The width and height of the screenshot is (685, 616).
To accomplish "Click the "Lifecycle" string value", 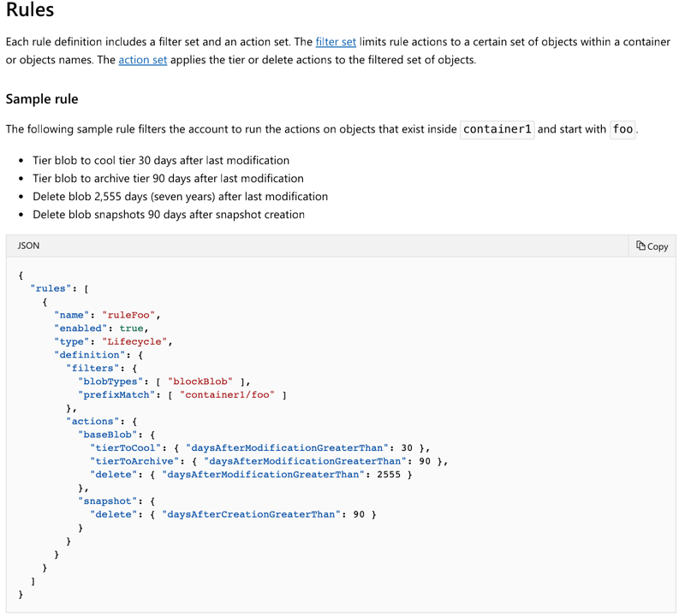I will (x=134, y=342).
